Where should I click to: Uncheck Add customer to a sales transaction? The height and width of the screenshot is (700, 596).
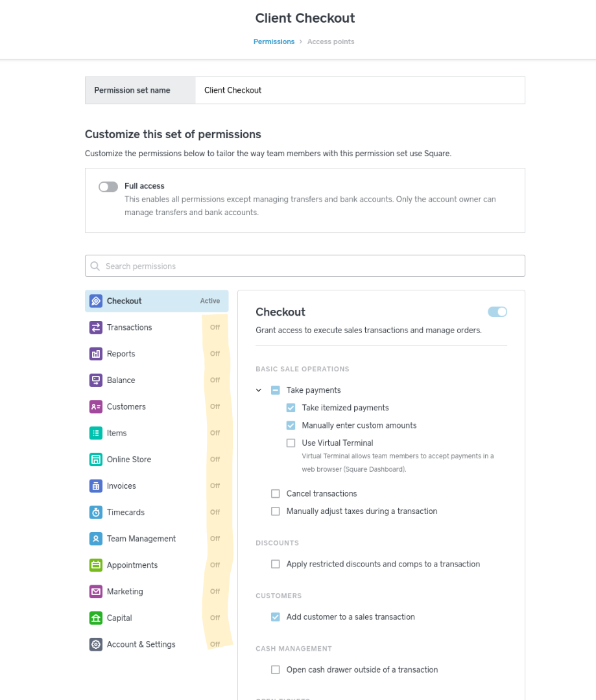point(276,617)
